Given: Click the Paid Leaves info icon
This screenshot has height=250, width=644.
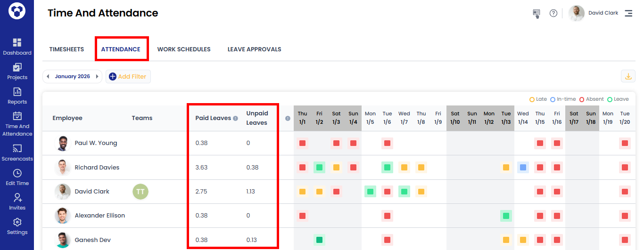Looking at the screenshot, I should click(235, 118).
